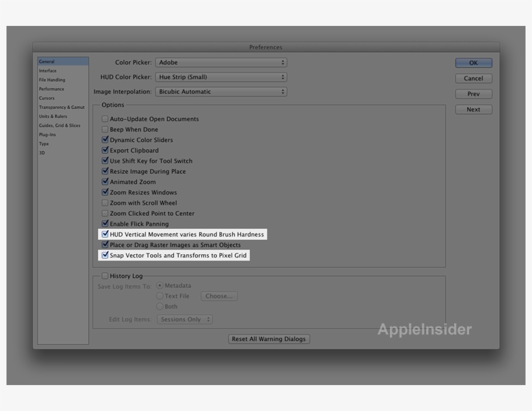Open the Image Interpolation dropdown

click(221, 91)
